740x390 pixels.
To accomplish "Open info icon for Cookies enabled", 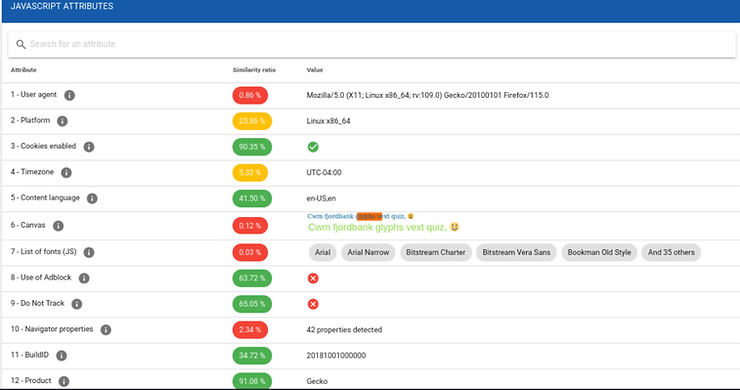I will pos(89,147).
